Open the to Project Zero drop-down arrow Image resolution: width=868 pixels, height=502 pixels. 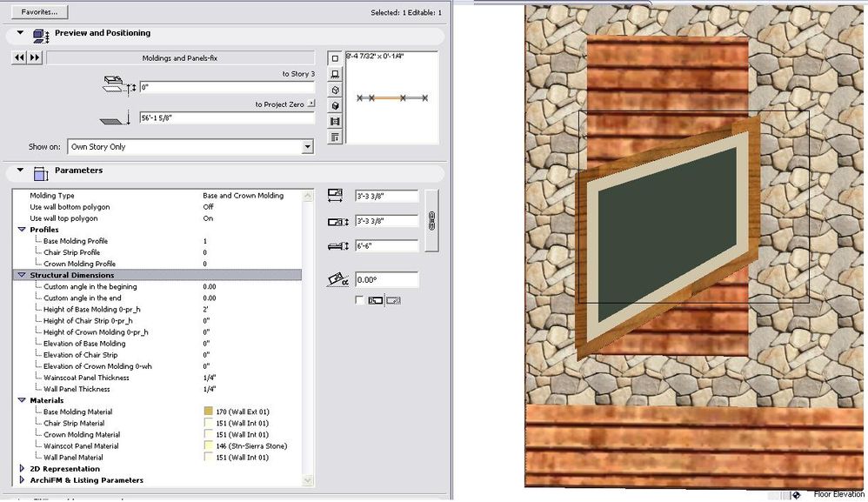pyautogui.click(x=311, y=103)
